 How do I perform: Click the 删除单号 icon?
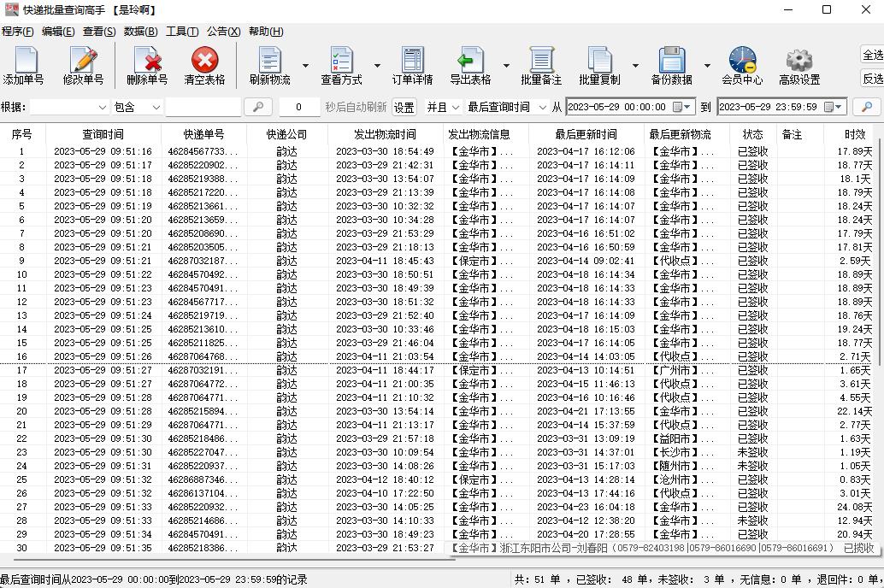(147, 60)
